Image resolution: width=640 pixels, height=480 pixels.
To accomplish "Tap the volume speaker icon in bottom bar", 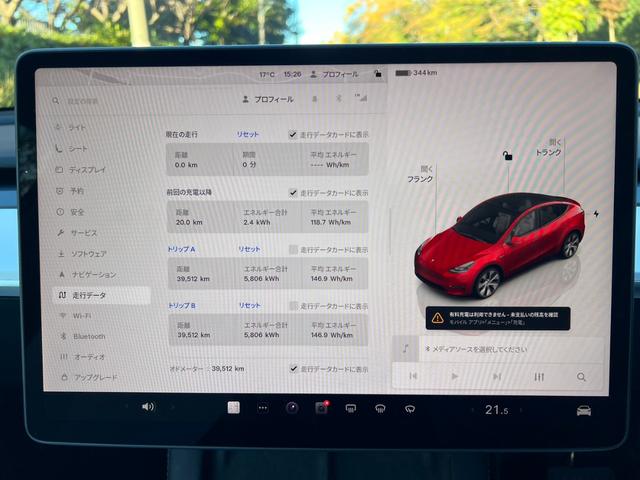I will coord(148,407).
